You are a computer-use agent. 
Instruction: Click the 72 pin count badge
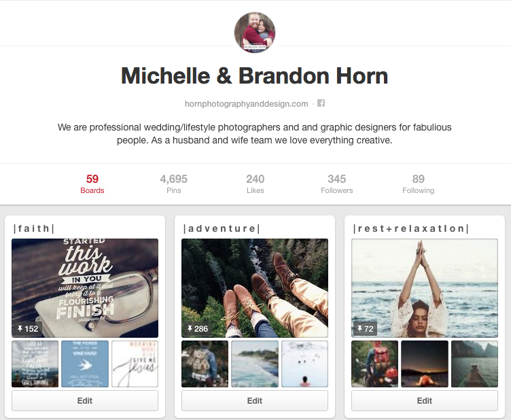tap(366, 329)
